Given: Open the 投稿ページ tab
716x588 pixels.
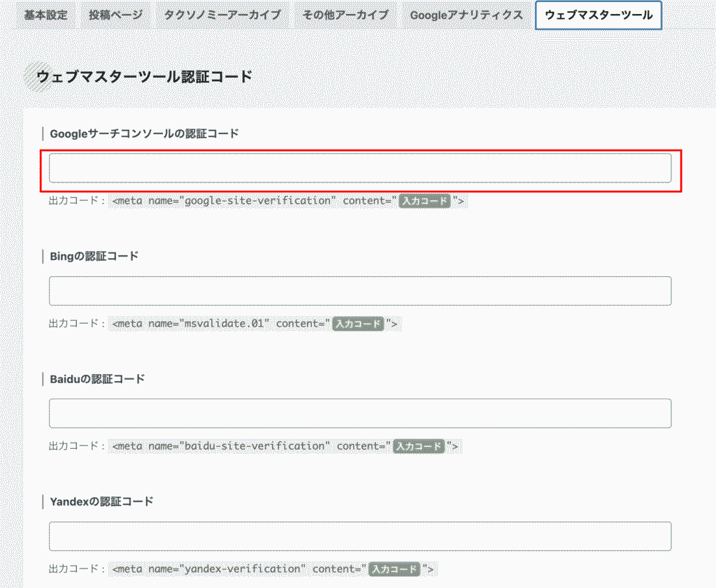Looking at the screenshot, I should point(115,15).
